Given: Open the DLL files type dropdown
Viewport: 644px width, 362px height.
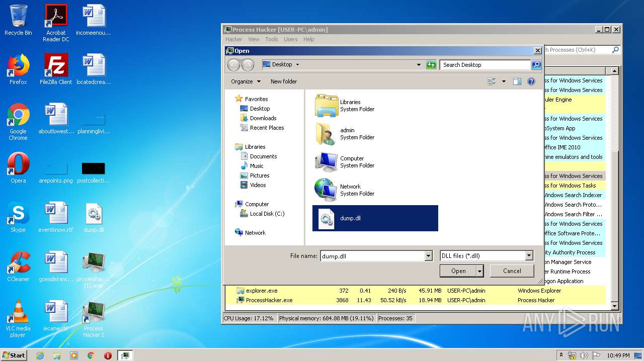Looking at the screenshot, I should tap(529, 256).
